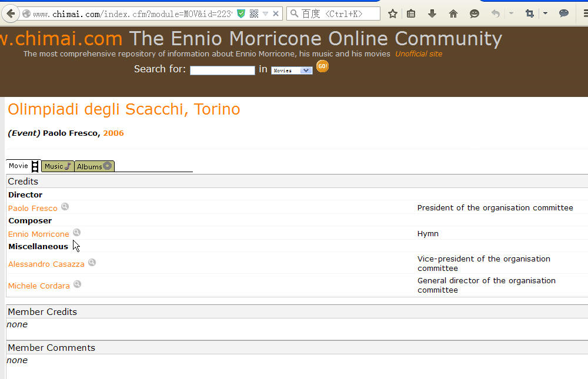
Task: Go to the browser home page icon
Action: tap(453, 14)
